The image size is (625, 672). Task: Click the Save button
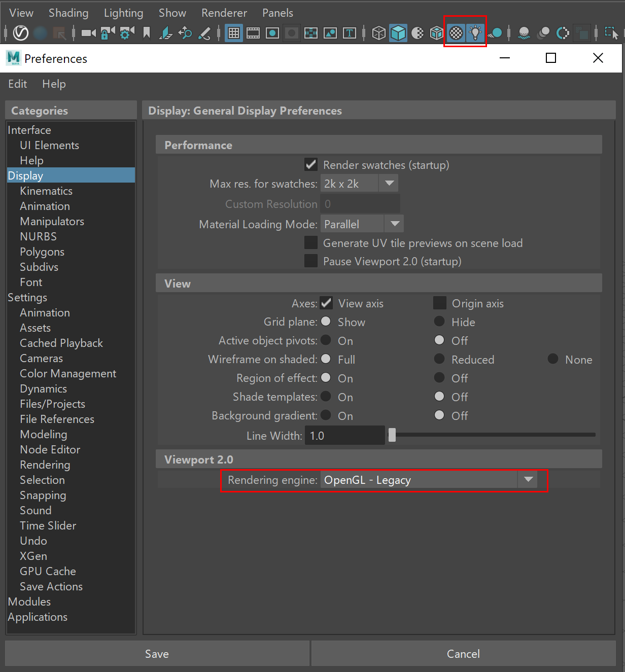157,654
